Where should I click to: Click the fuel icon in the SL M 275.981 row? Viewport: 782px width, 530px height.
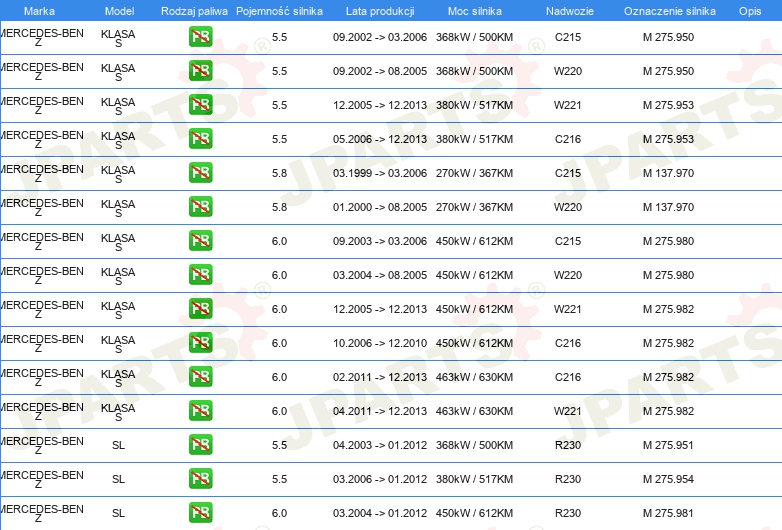click(200, 513)
